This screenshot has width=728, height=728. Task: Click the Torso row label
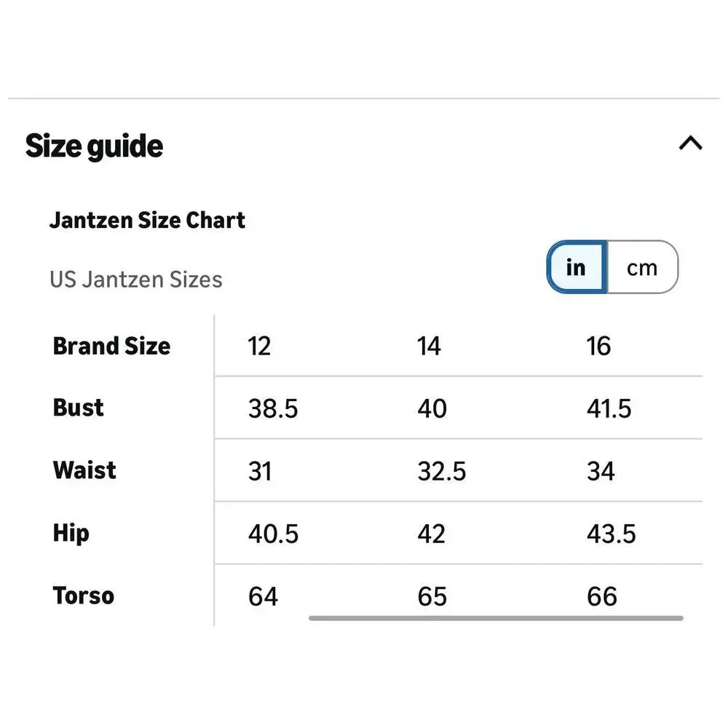[84, 596]
